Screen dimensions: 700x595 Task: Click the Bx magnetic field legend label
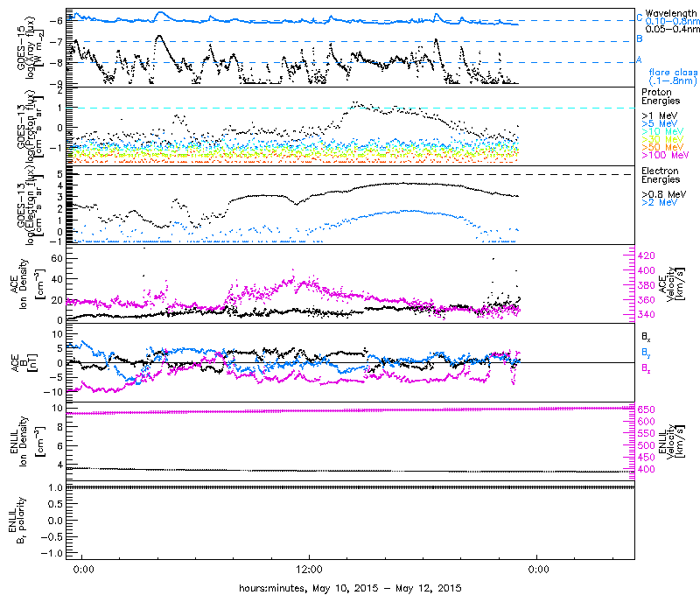tap(646, 336)
